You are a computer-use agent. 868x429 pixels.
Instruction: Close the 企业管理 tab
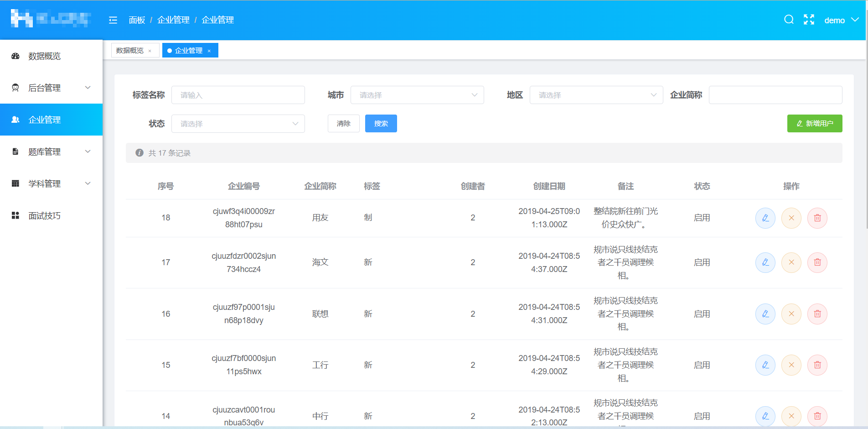209,51
